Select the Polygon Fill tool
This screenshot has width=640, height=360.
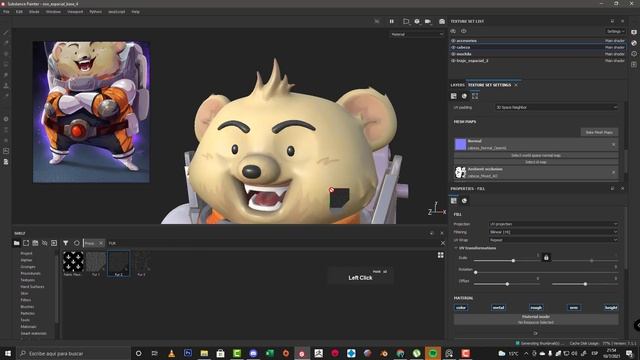tap(6, 64)
